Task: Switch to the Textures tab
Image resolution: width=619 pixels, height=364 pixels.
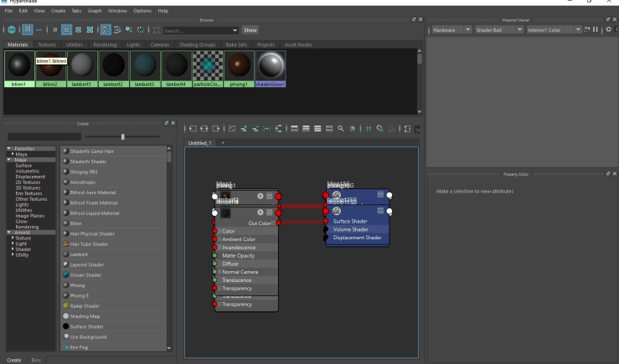Action: click(x=46, y=44)
